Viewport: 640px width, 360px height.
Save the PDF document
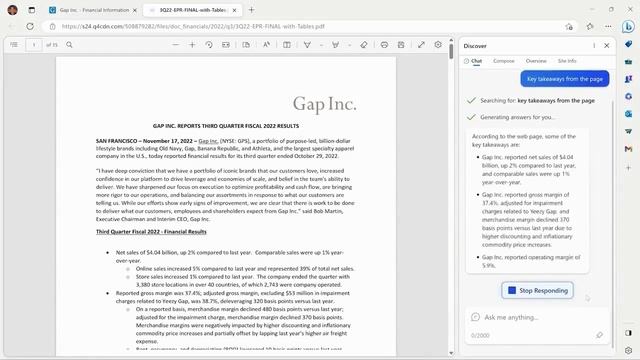tap(401, 45)
